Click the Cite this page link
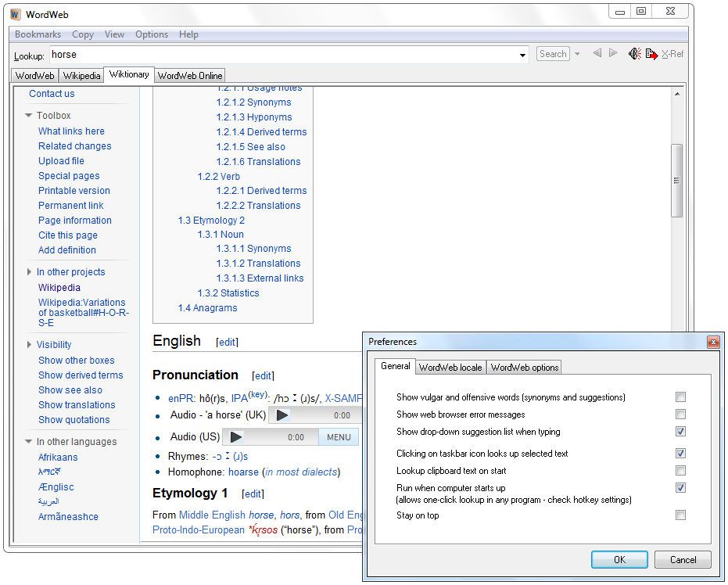Image resolution: width=728 pixels, height=585 pixels. click(x=68, y=235)
